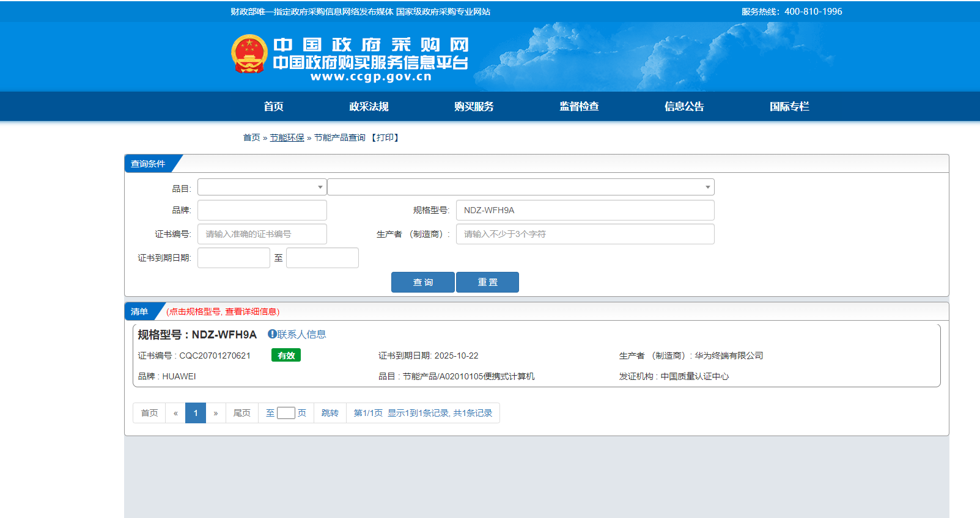This screenshot has height=518, width=980.
Task: Click the 证书到期日期 start date field
Action: [x=234, y=258]
